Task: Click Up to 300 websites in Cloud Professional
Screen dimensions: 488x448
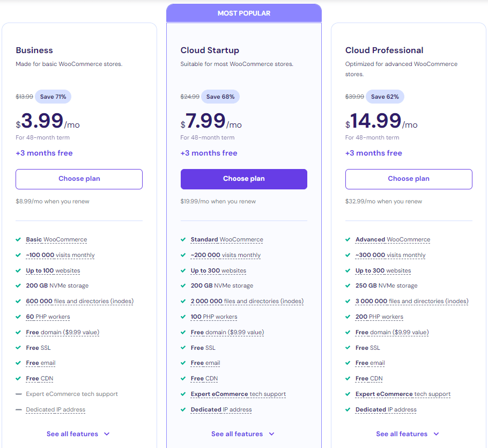Action: [x=383, y=270]
